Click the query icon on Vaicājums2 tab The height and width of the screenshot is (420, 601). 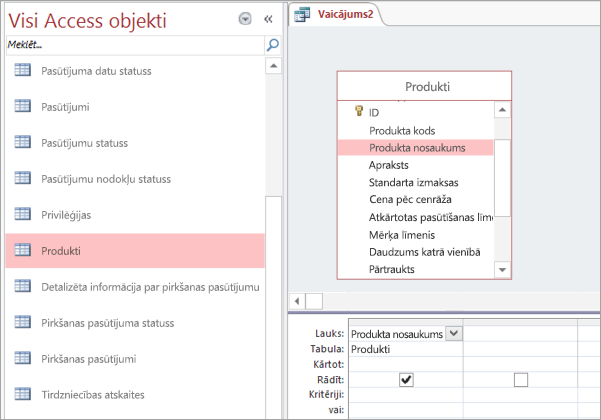point(302,15)
